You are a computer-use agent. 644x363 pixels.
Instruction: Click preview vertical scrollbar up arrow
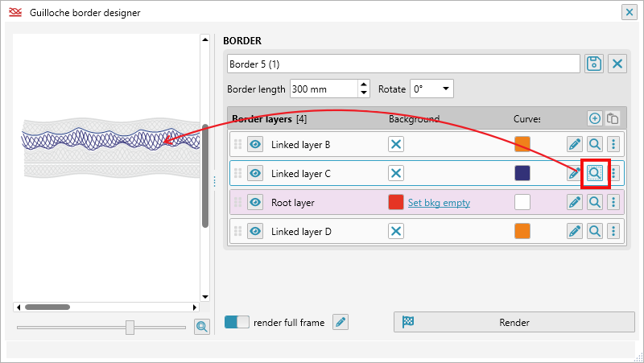pos(205,39)
